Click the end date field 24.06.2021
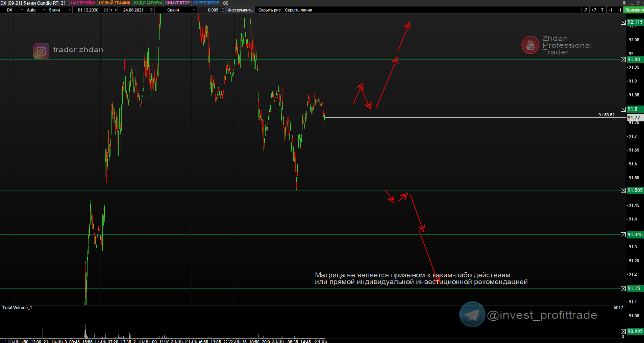 (133, 10)
